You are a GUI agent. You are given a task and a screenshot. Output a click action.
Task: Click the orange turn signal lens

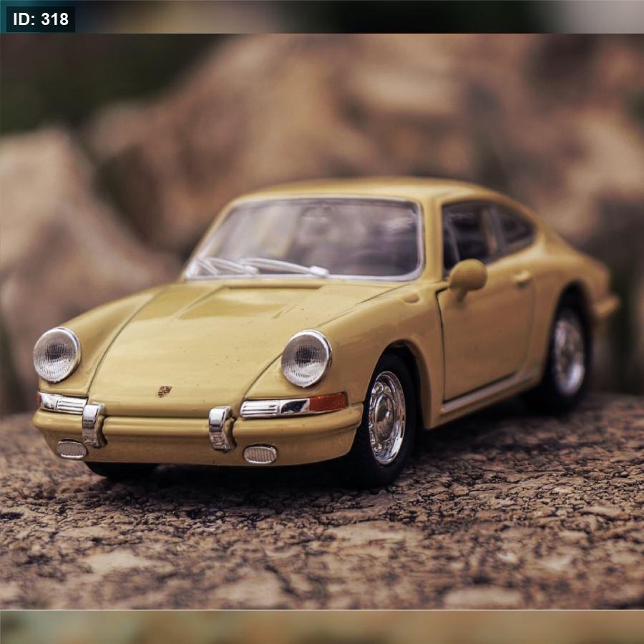tap(327, 403)
